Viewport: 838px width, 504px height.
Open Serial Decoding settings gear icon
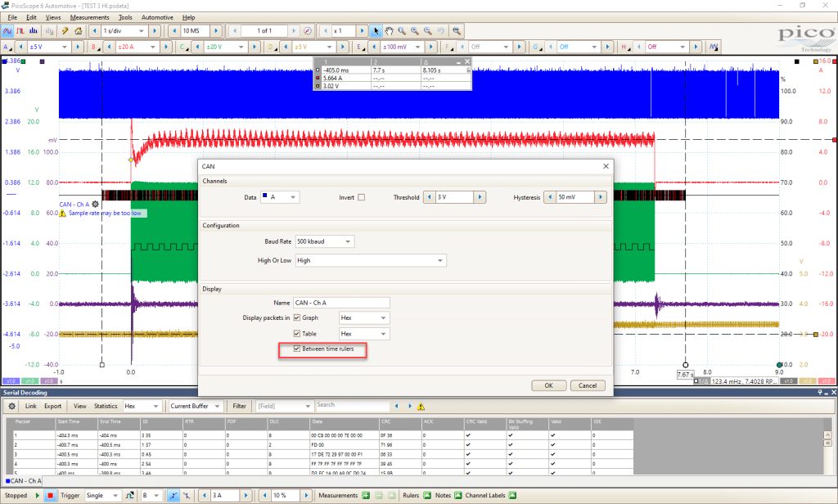pos(11,406)
